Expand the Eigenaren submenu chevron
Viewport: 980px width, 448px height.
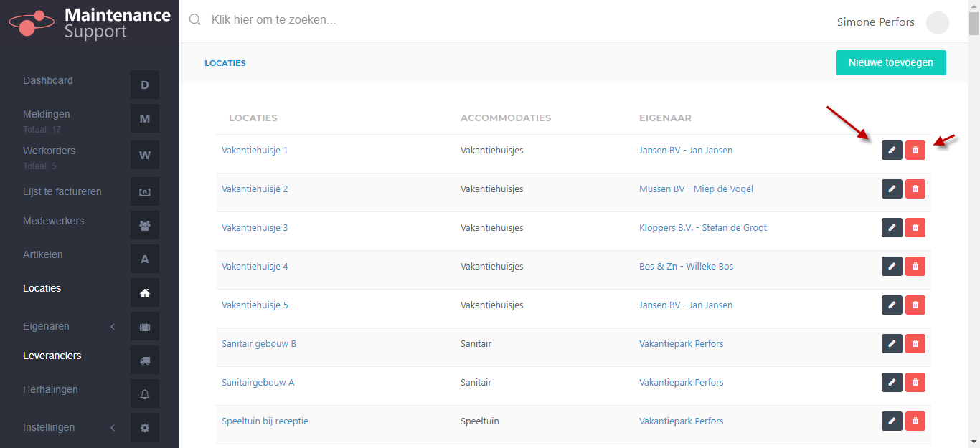[x=113, y=327]
